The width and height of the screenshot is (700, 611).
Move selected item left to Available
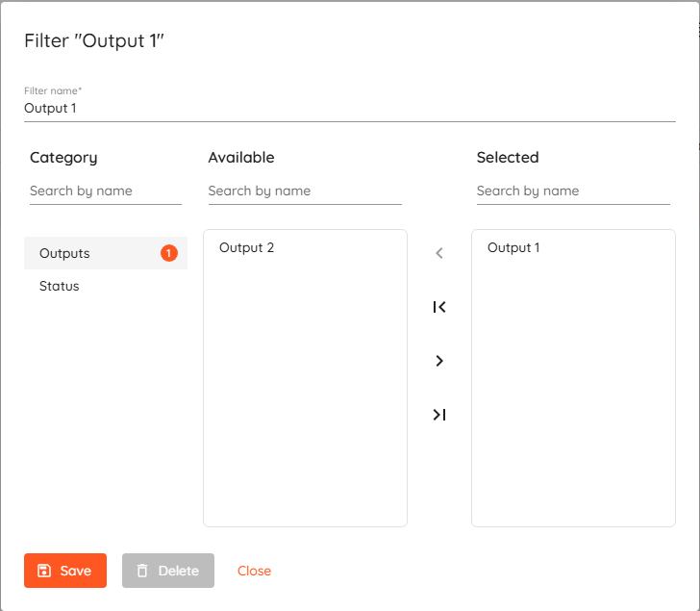coord(439,253)
